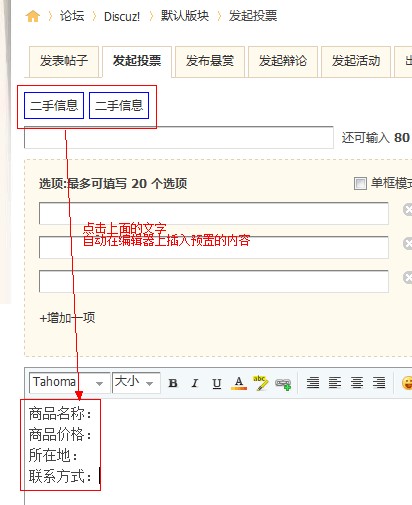Click the right 二手信息 template button
The height and width of the screenshot is (505, 412).
[x=119, y=105]
